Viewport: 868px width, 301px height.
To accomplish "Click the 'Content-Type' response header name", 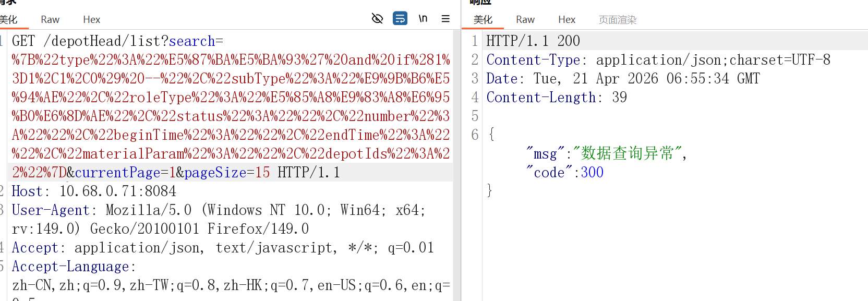I will 533,59.
